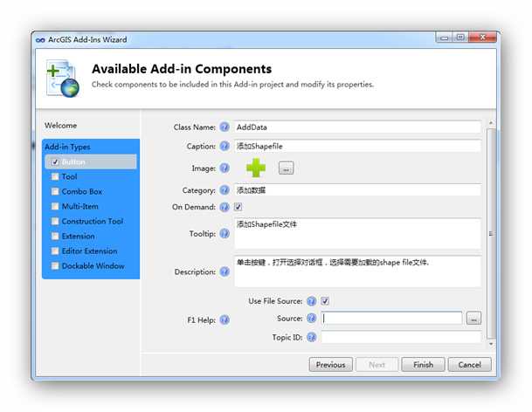Click the scrollbar down arrow

pos(491,344)
